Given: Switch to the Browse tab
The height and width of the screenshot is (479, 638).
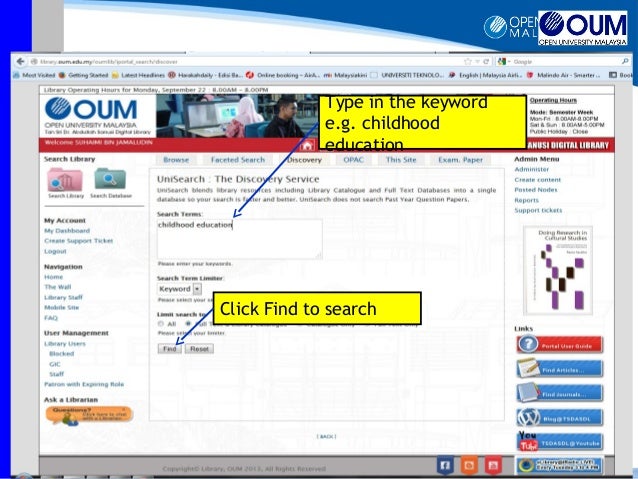Looking at the screenshot, I should pos(176,160).
